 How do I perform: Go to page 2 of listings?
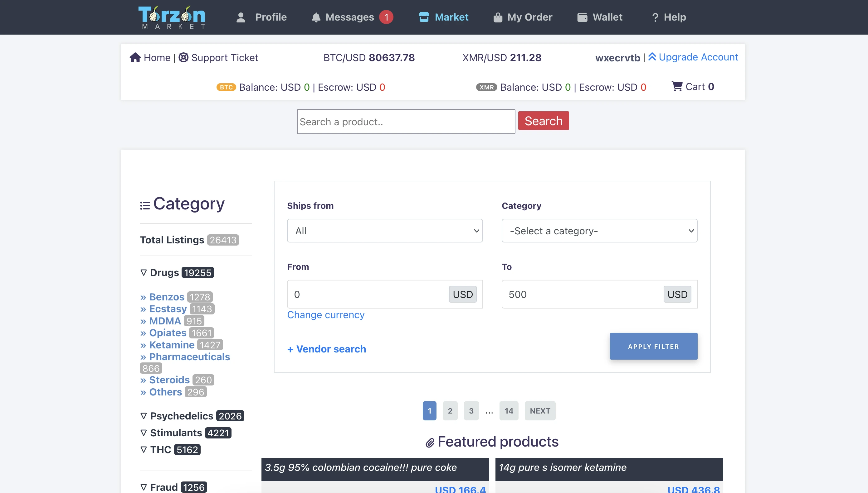coord(450,411)
